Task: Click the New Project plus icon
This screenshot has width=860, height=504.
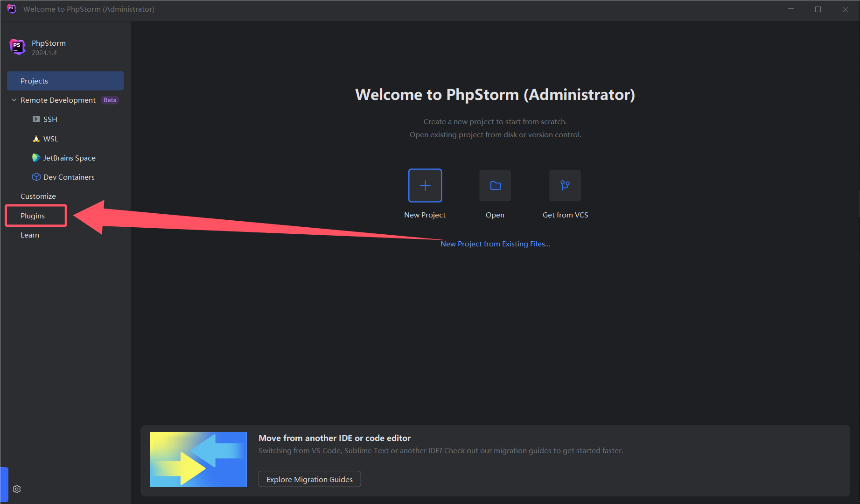Action: (425, 185)
